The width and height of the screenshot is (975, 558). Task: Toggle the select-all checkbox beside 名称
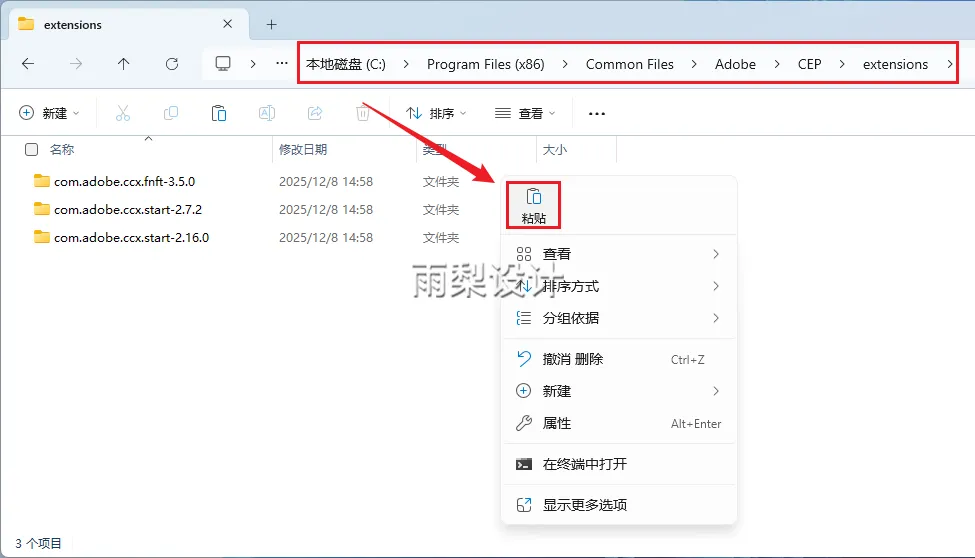coord(31,149)
